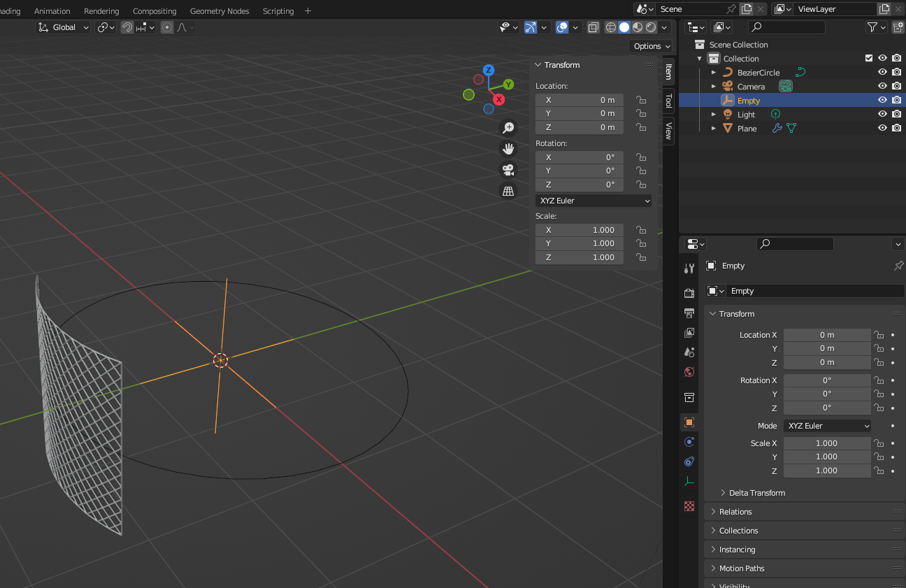Open sidebar View tab

(x=668, y=131)
